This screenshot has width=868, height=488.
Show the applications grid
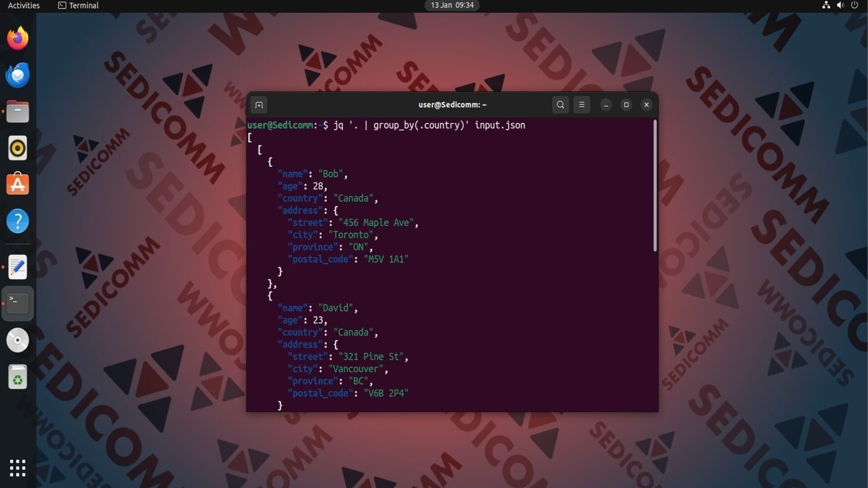18,468
